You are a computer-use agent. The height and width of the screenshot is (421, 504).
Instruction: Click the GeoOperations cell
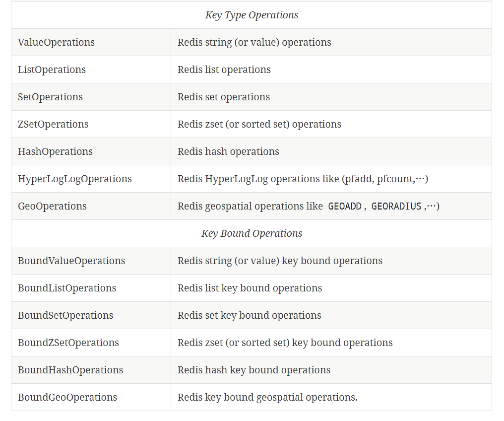52,206
